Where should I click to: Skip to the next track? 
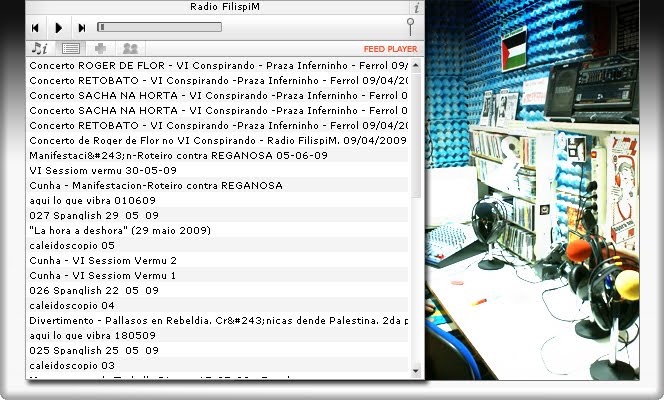click(x=82, y=28)
